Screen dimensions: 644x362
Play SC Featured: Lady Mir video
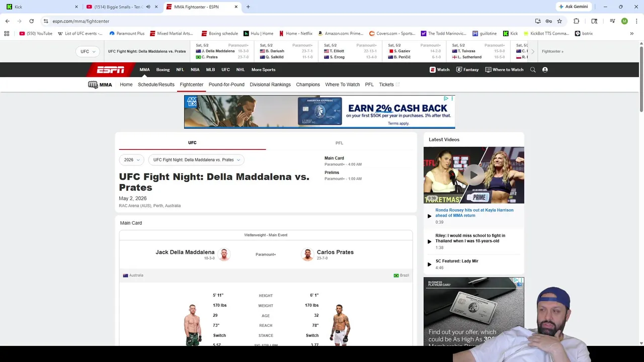pos(473,264)
